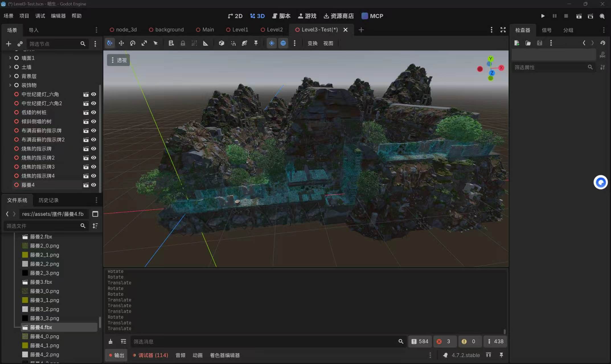The height and width of the screenshot is (364, 611).
Task: Toggle visibility of 低矮的树桩 node
Action: coord(93,112)
